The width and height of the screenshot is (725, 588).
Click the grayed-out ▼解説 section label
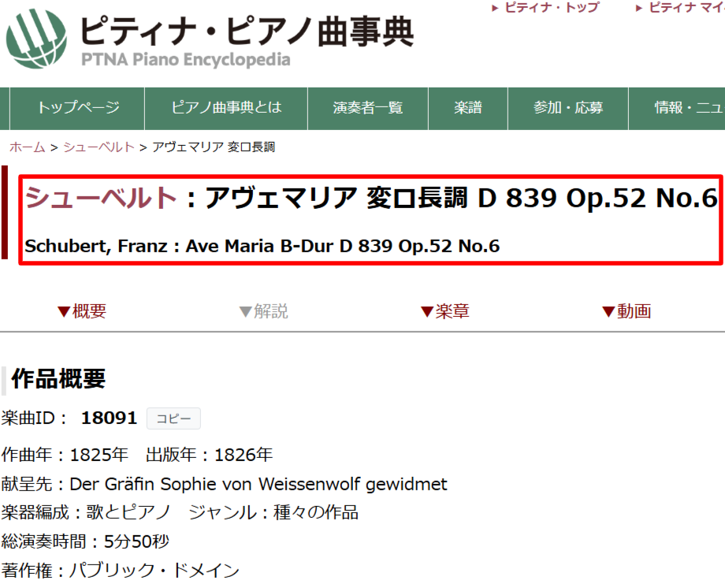pos(262,311)
